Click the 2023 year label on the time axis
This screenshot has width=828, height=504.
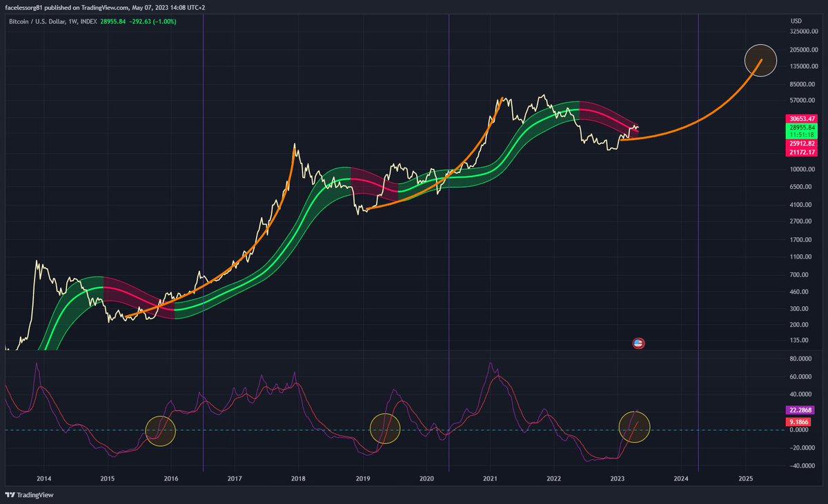pos(618,478)
